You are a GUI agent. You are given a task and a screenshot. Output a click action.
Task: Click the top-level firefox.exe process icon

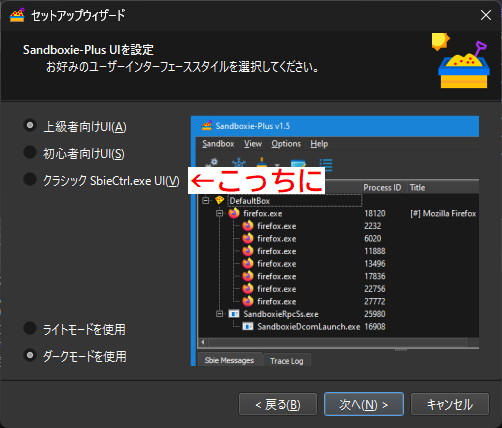click(x=234, y=213)
